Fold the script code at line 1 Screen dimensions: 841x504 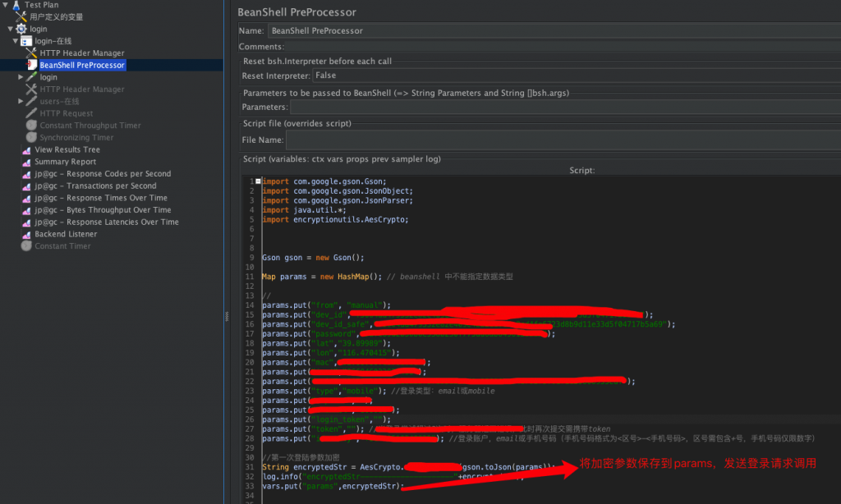point(258,181)
